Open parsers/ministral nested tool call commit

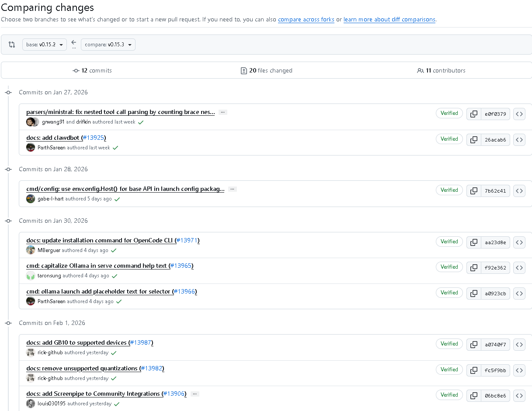pos(121,112)
